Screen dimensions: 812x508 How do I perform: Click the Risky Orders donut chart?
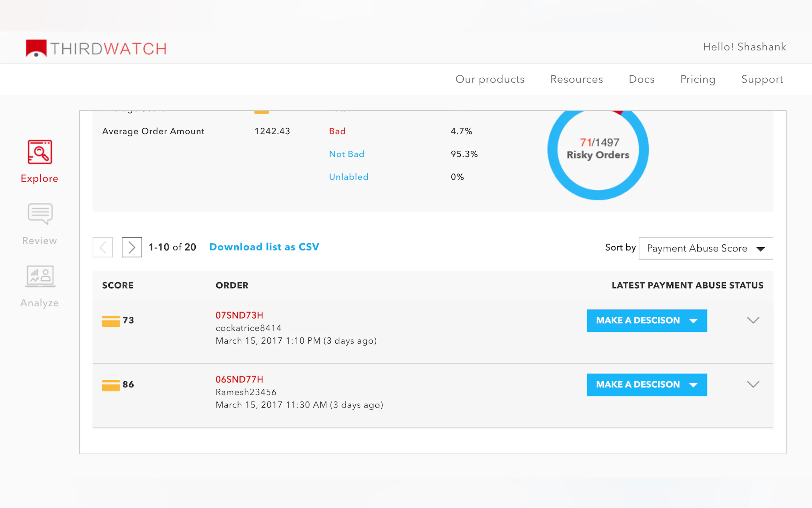[x=598, y=149]
